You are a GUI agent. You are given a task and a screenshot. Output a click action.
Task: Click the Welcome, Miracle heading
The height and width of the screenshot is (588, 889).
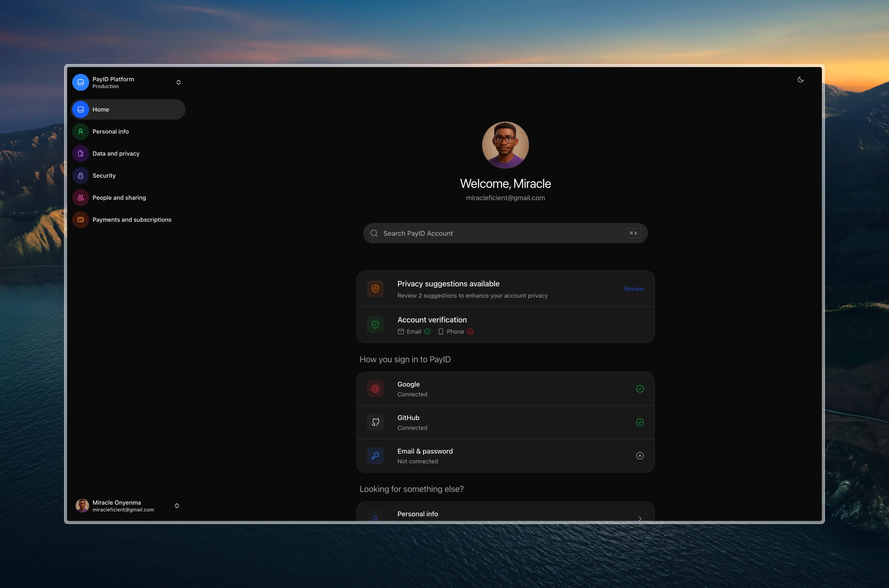pyautogui.click(x=505, y=183)
